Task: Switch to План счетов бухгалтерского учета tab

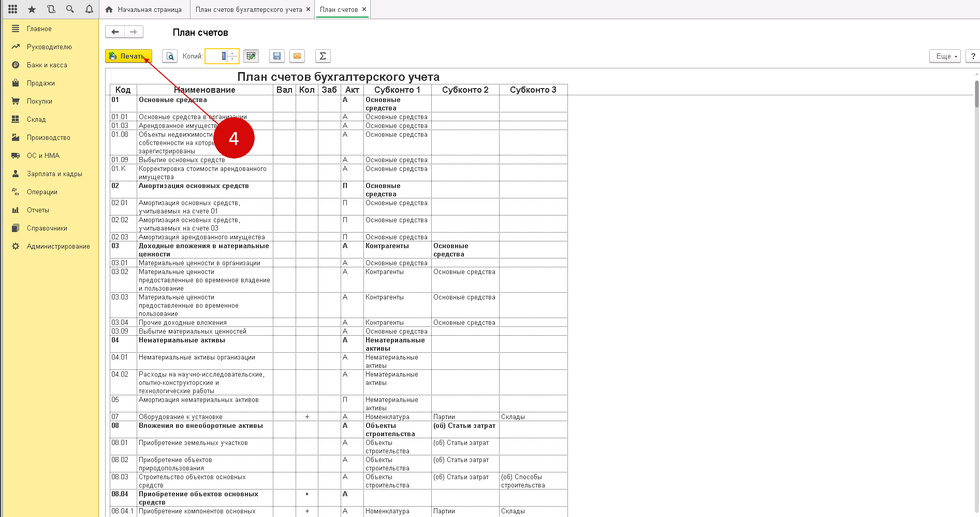Action: 248,9
